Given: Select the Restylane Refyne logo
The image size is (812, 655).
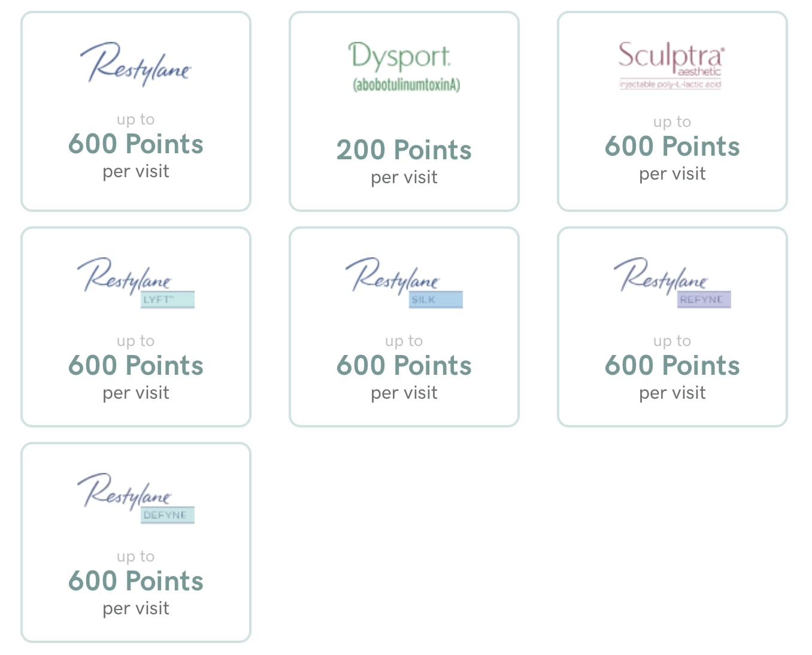Looking at the screenshot, I should [x=672, y=283].
